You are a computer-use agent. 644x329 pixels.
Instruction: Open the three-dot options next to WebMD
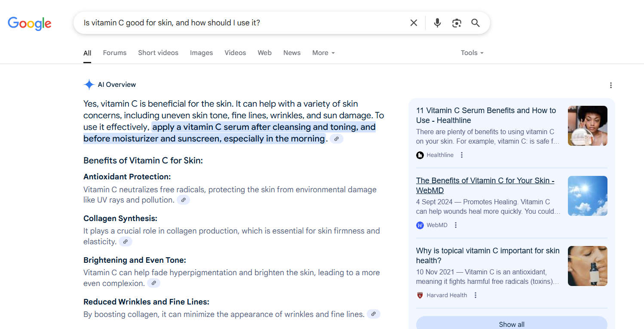point(455,225)
